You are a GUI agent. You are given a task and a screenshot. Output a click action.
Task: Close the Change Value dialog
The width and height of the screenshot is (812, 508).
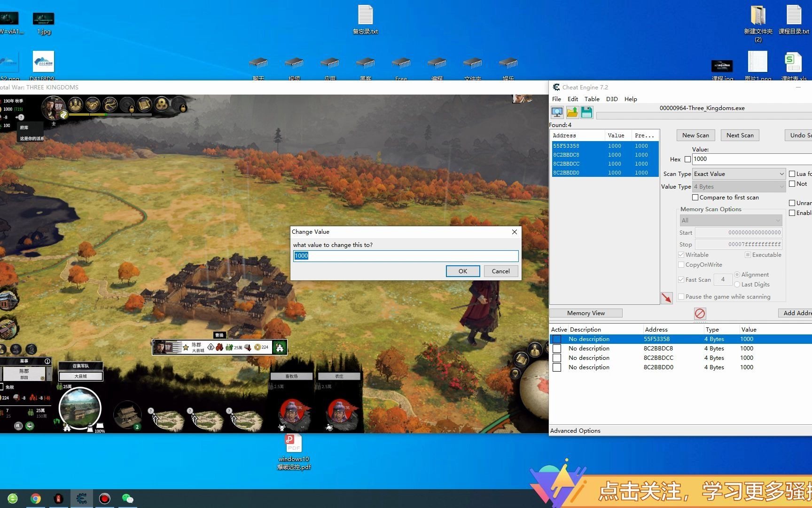point(515,232)
